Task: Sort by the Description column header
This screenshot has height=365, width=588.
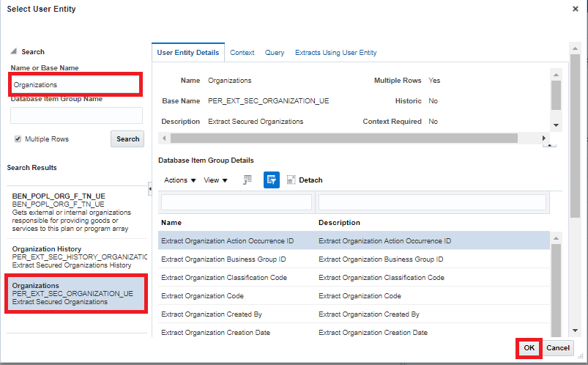Action: pyautogui.click(x=339, y=223)
